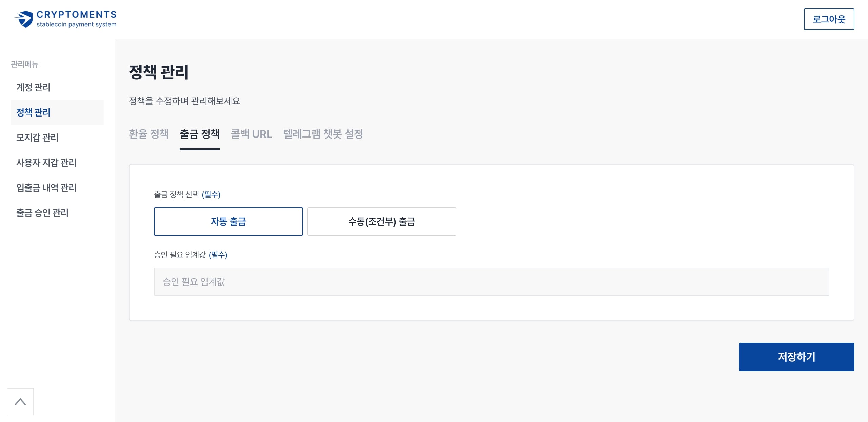Focus the 승인 필요 임계값 input field
This screenshot has height=422, width=868.
[491, 282]
